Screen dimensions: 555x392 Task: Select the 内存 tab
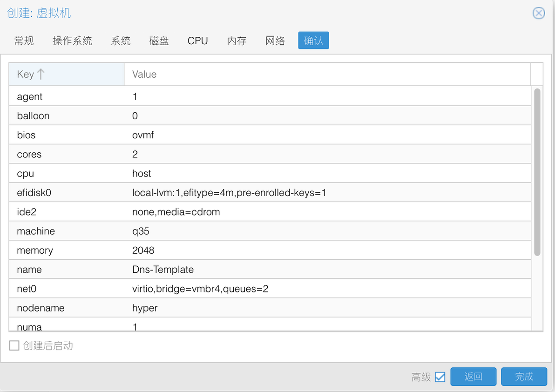(x=237, y=41)
